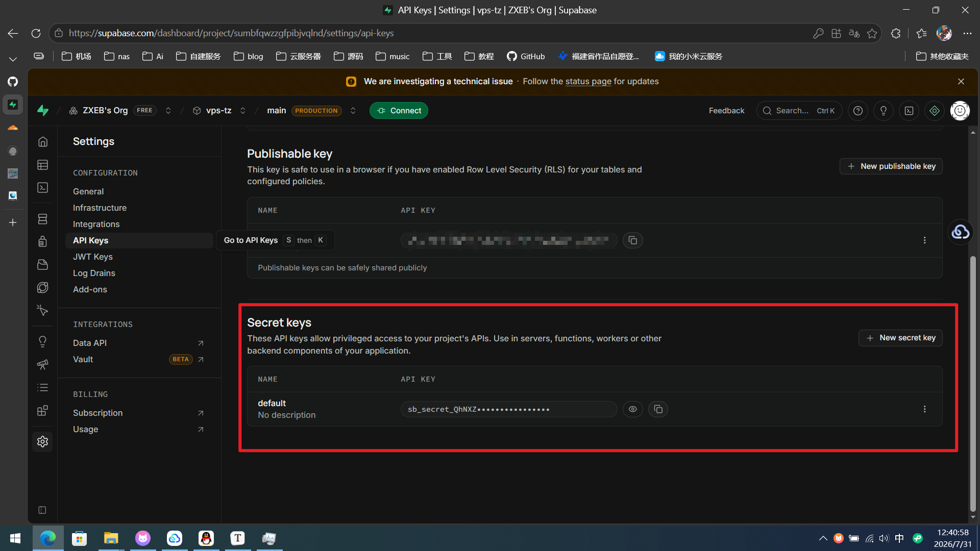
Task: Open File Explorer from the taskbar
Action: pos(111,538)
